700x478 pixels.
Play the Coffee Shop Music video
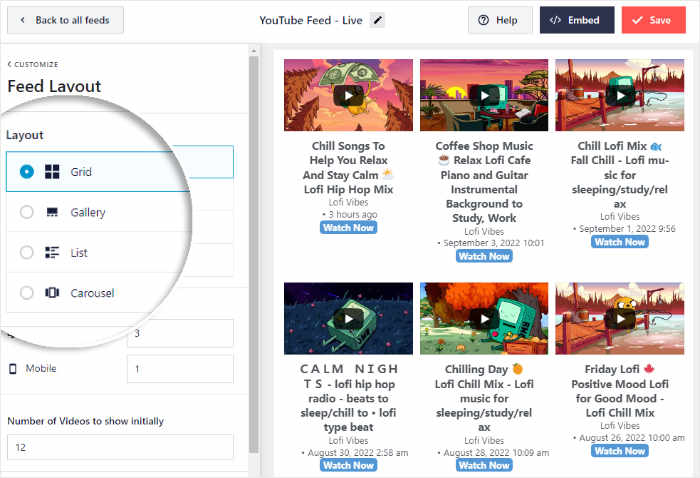484,95
